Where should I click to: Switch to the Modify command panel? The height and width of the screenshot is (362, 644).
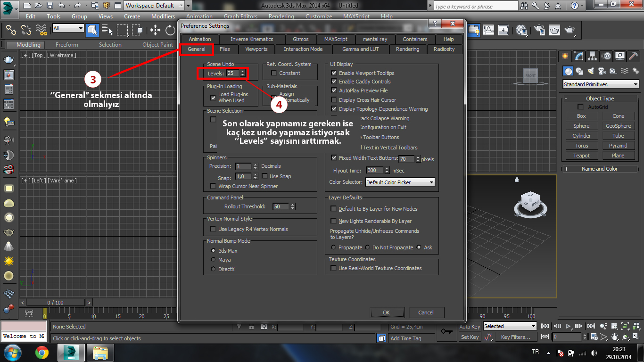coord(579,56)
